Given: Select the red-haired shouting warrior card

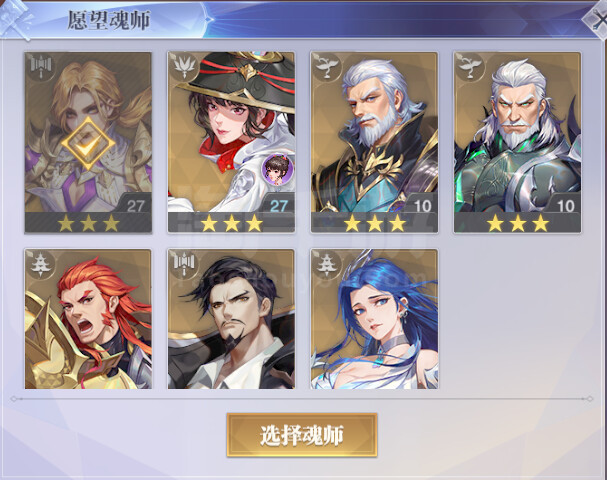Looking at the screenshot, I should tap(88, 319).
